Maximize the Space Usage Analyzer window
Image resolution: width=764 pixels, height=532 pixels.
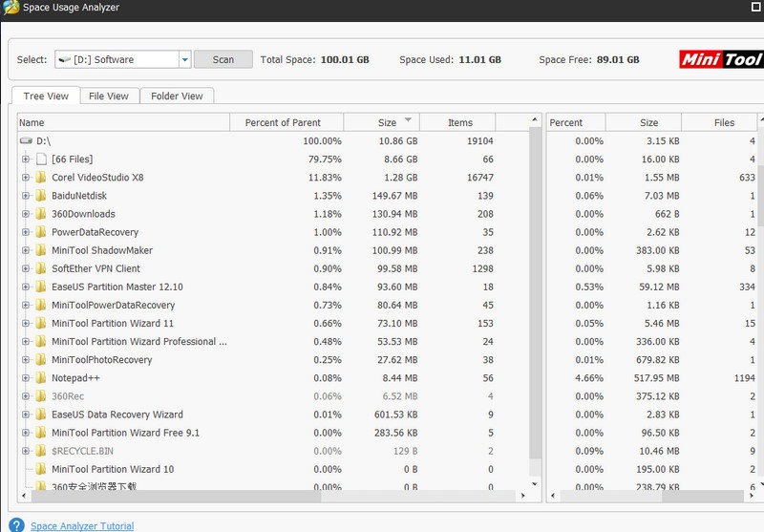click(x=757, y=7)
